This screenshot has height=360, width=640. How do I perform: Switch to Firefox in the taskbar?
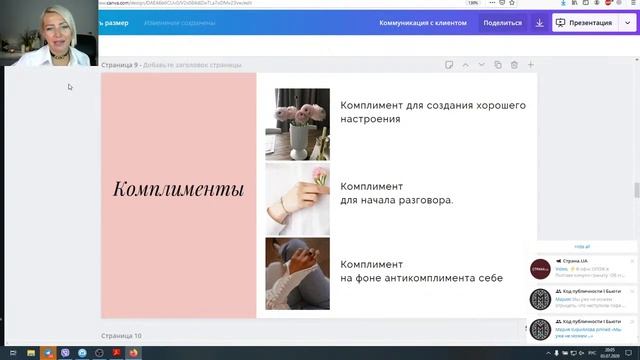tap(133, 353)
